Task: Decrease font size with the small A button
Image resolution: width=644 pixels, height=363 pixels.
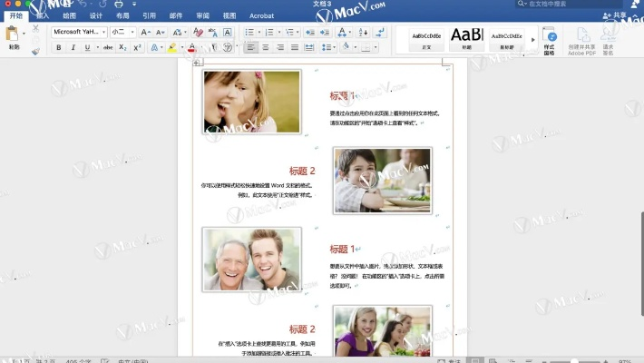Action: pos(161,32)
